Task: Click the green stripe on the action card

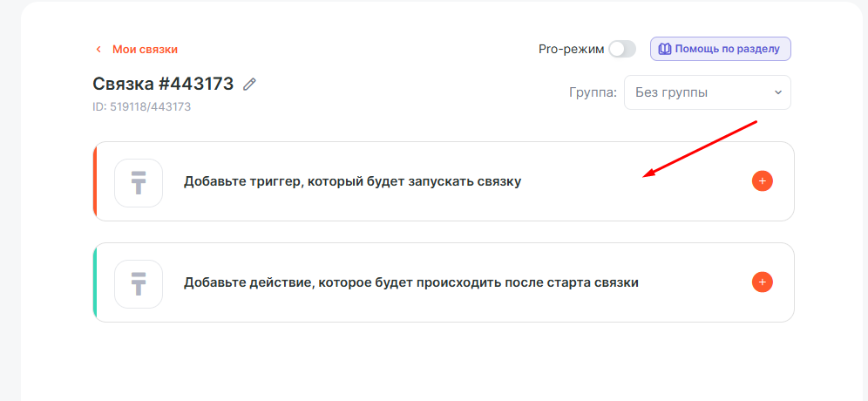Action: coord(94,282)
